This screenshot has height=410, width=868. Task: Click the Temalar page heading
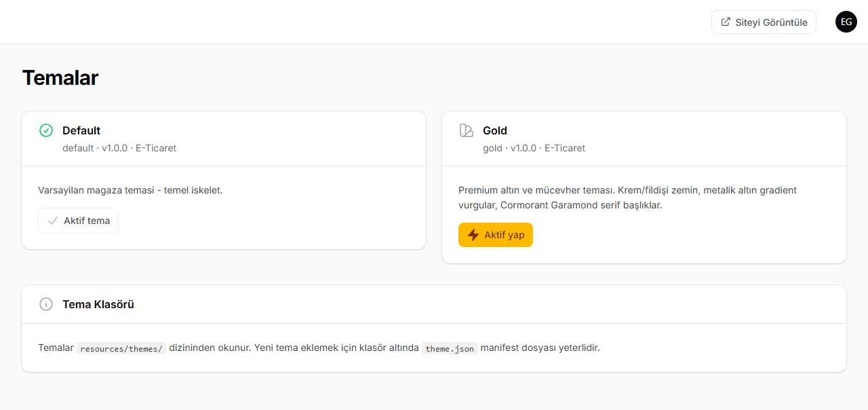pyautogui.click(x=60, y=78)
